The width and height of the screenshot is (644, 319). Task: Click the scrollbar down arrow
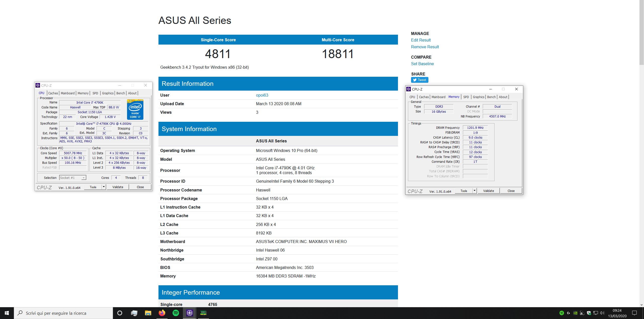[x=641, y=305]
